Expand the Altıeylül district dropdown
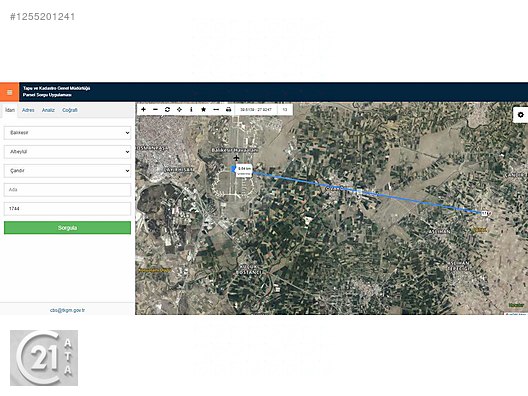Viewport: 528px width, 396px height. pyautogui.click(x=67, y=152)
